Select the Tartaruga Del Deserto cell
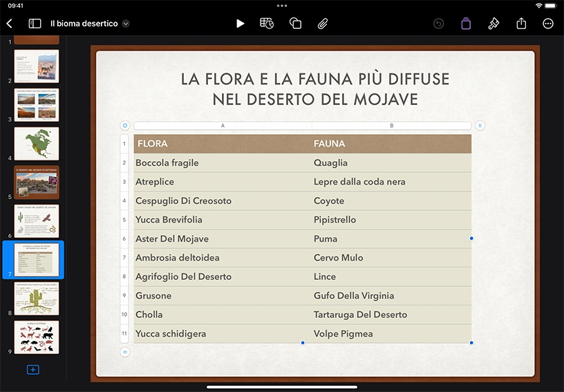564x392 pixels. point(392,315)
